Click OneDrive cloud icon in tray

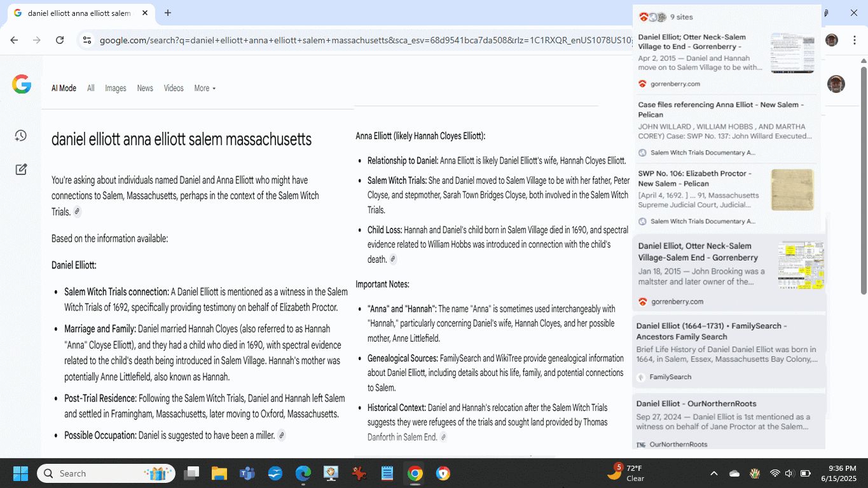point(734,473)
